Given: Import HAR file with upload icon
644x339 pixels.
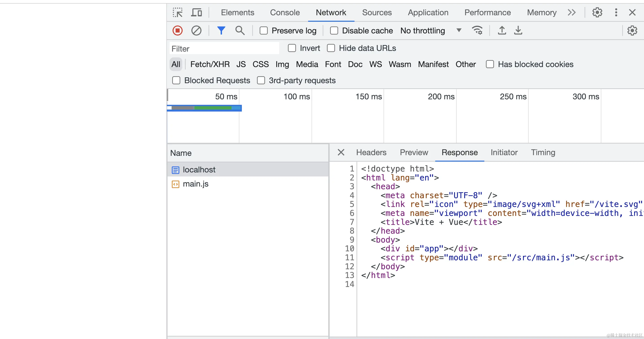Looking at the screenshot, I should [x=502, y=30].
